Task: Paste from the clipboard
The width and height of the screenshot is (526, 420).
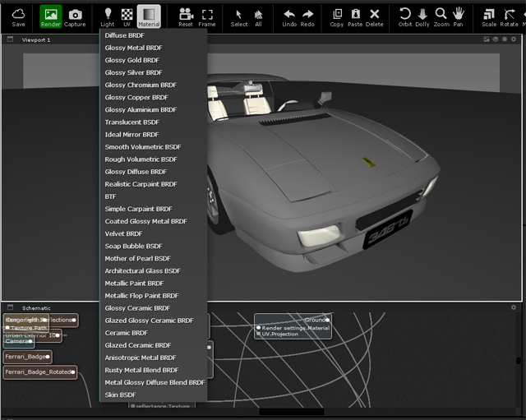Action: click(355, 17)
